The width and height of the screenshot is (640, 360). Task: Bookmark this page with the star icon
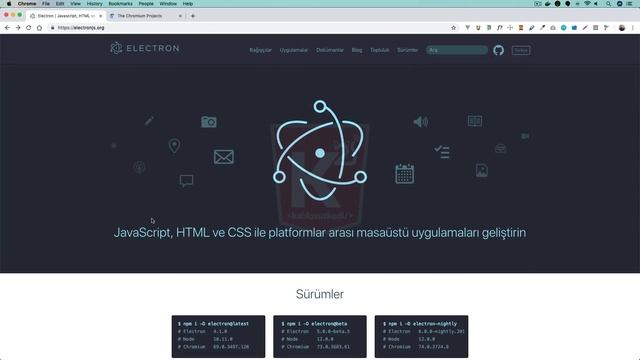point(453,28)
